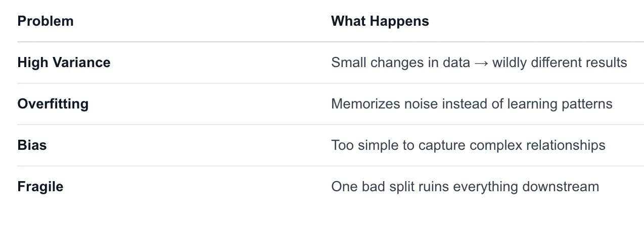Image resolution: width=644 pixels, height=225 pixels.
Task: Click the arrow symbol in High Variance row
Action: tap(481, 63)
